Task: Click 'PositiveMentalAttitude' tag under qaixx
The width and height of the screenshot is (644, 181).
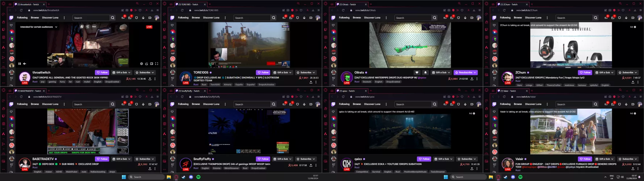Action: pos(415,172)
